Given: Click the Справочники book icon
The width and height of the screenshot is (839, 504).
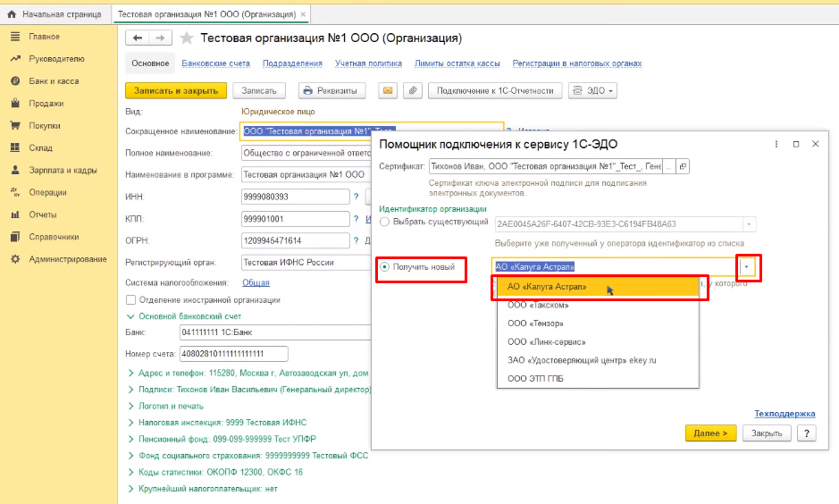Looking at the screenshot, I should [15, 237].
